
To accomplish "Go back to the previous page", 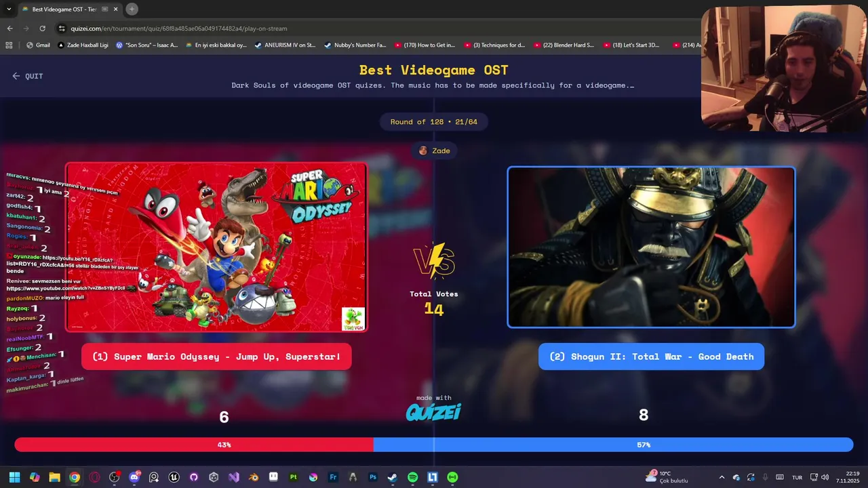I will 9,28.
